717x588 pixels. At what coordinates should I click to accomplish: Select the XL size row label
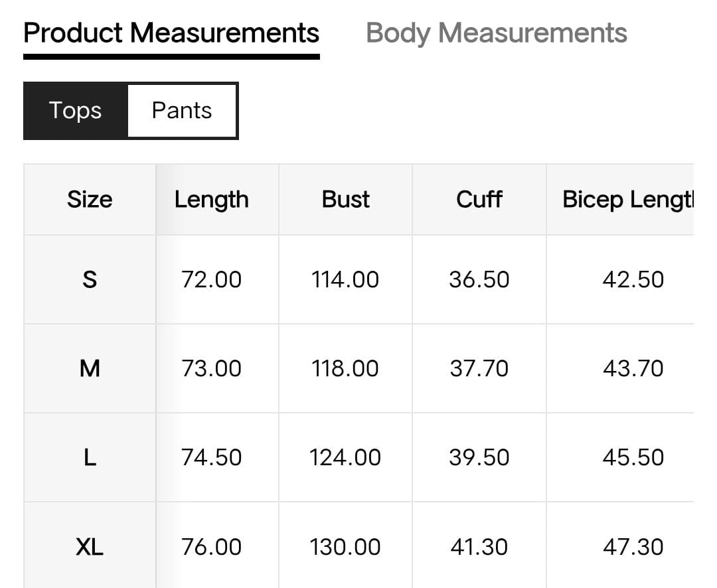[90, 547]
